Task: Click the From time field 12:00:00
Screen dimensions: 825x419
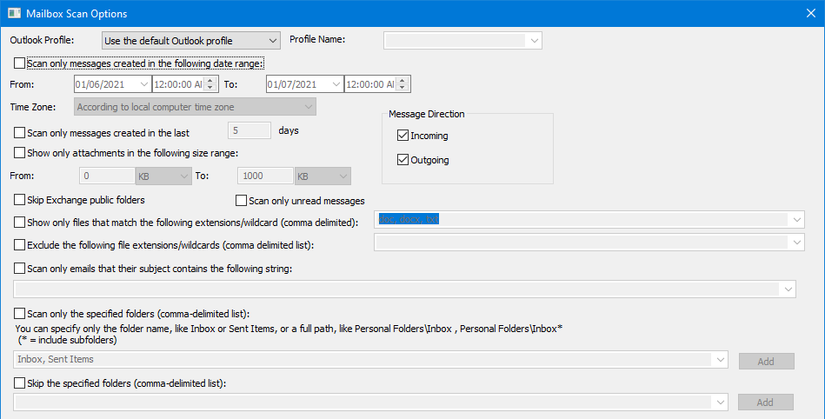Action: click(x=178, y=84)
